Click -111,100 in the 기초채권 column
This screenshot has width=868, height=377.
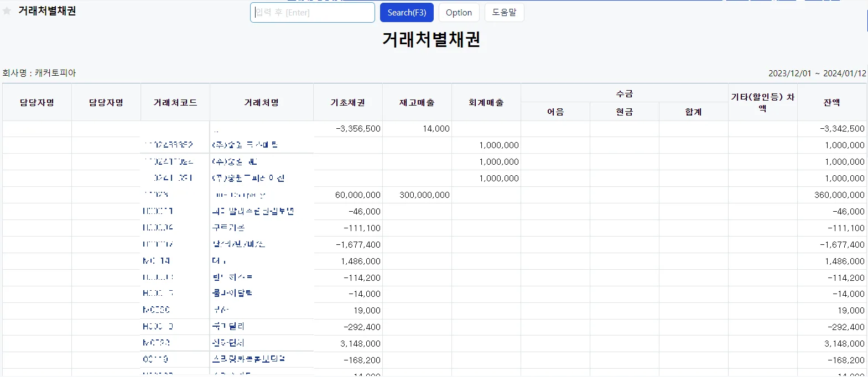point(362,228)
